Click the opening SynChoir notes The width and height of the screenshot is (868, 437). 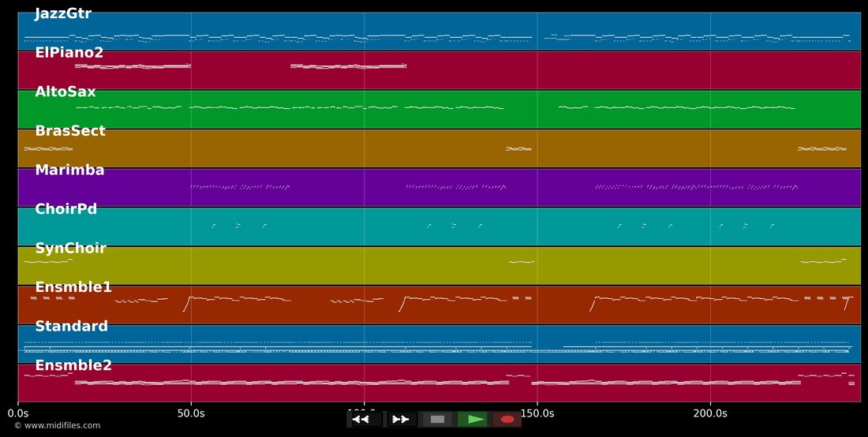[x=48, y=261]
